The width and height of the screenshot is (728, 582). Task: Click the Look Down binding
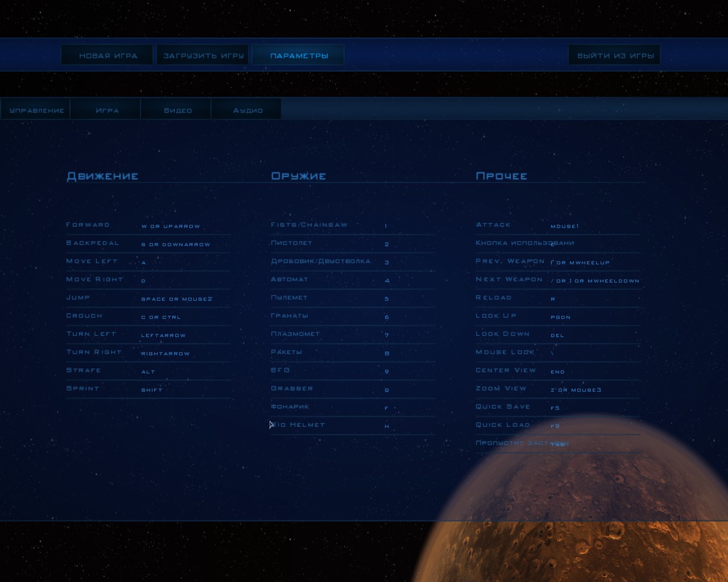click(558, 335)
